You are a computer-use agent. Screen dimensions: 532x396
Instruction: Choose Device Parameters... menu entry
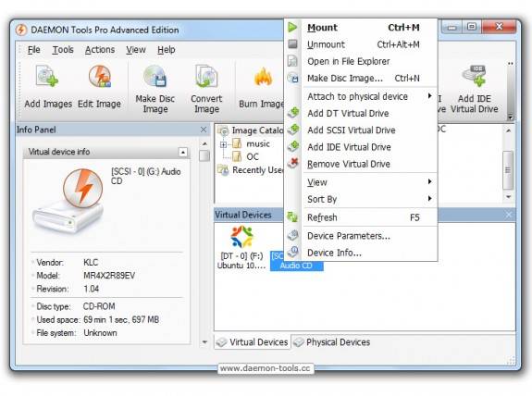point(362,236)
